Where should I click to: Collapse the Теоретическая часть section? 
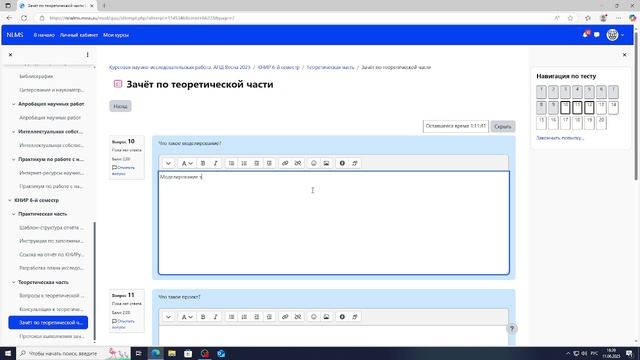tap(13, 282)
